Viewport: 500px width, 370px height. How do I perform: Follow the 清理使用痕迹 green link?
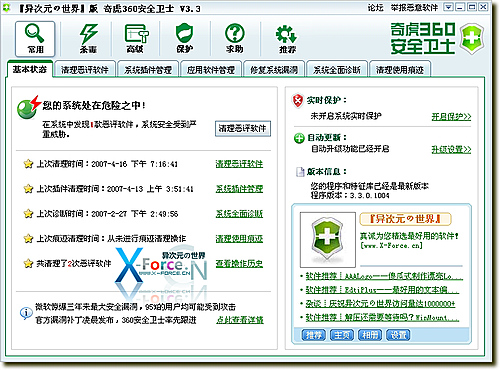coord(239,239)
